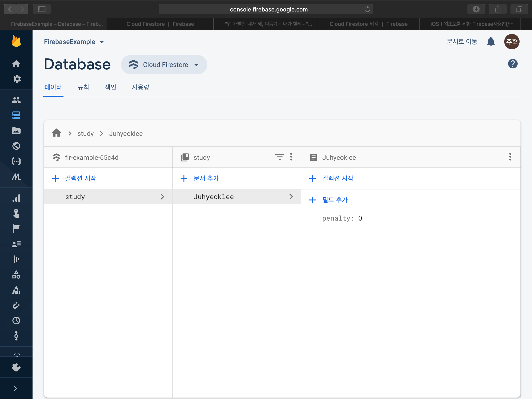Open the project settings gear icon
The height and width of the screenshot is (399, 532).
(17, 79)
